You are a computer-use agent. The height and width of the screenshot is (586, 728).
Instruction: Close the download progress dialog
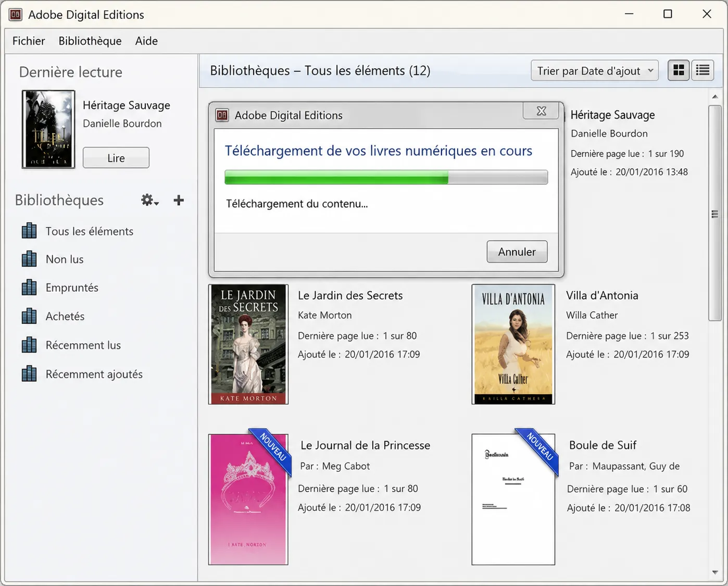click(x=542, y=111)
